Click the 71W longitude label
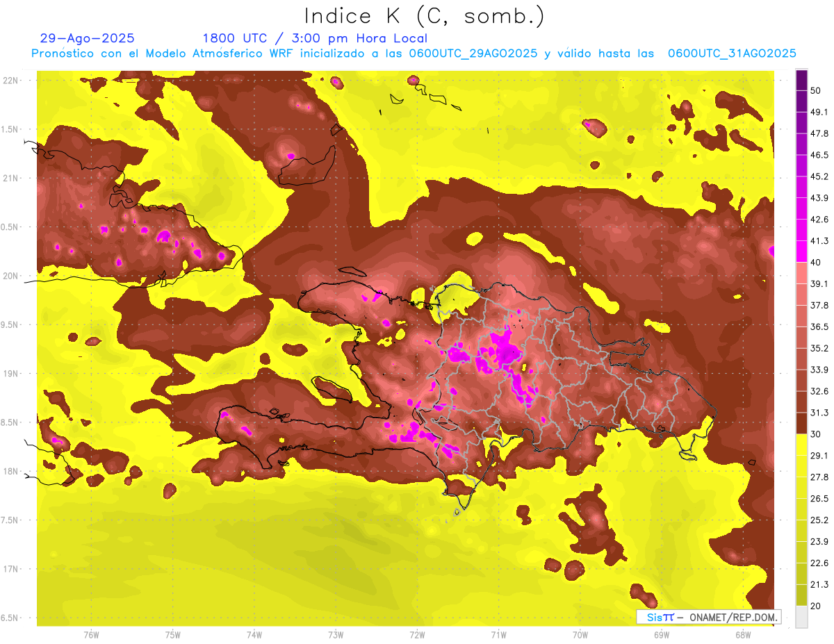The height and width of the screenshot is (644, 834). (498, 635)
